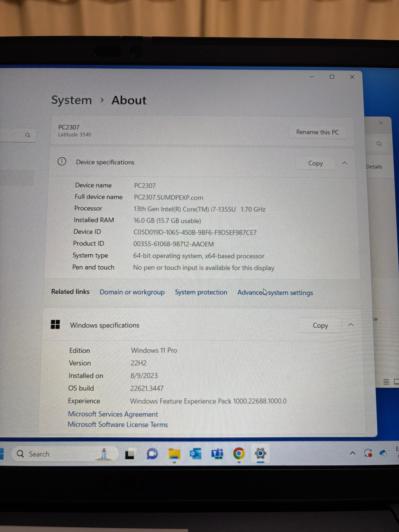Click the sync status tray icon
399x532 pixels.
[x=368, y=453]
